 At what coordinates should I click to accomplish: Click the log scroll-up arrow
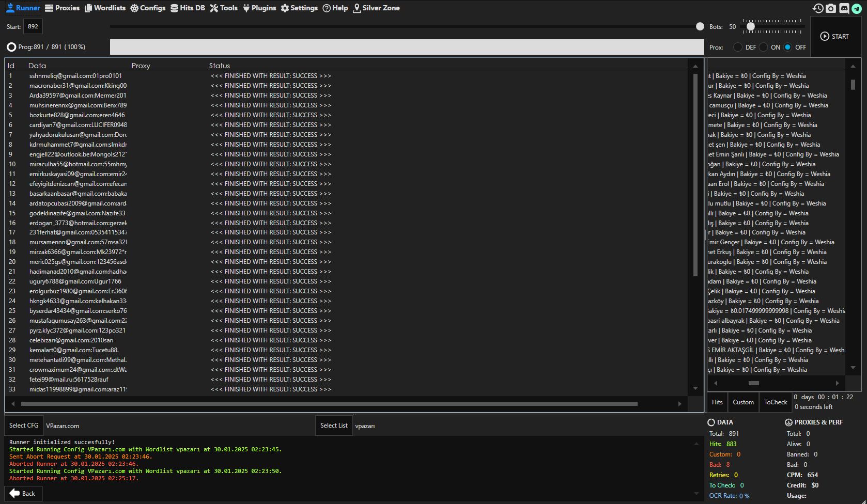696,444
